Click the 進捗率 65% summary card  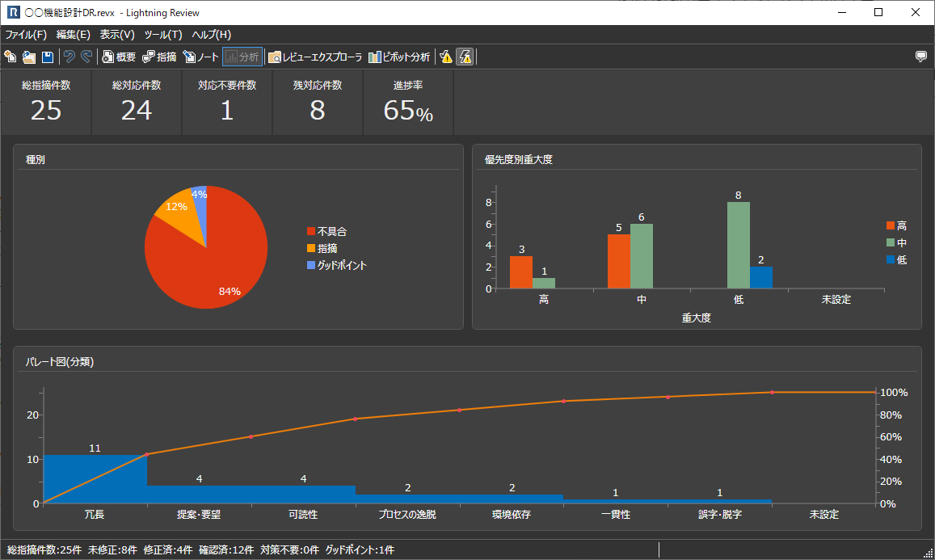tap(408, 102)
